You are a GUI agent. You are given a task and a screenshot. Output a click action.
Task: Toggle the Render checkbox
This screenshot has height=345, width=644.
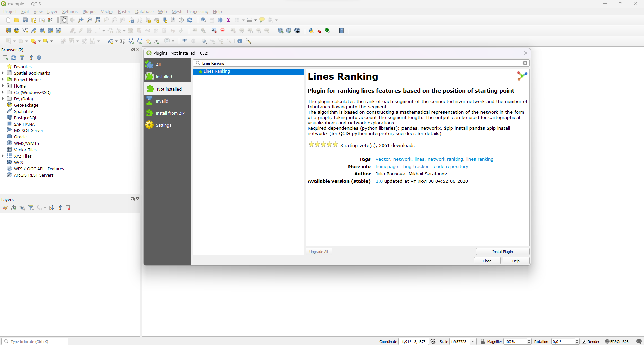pyautogui.click(x=584, y=341)
